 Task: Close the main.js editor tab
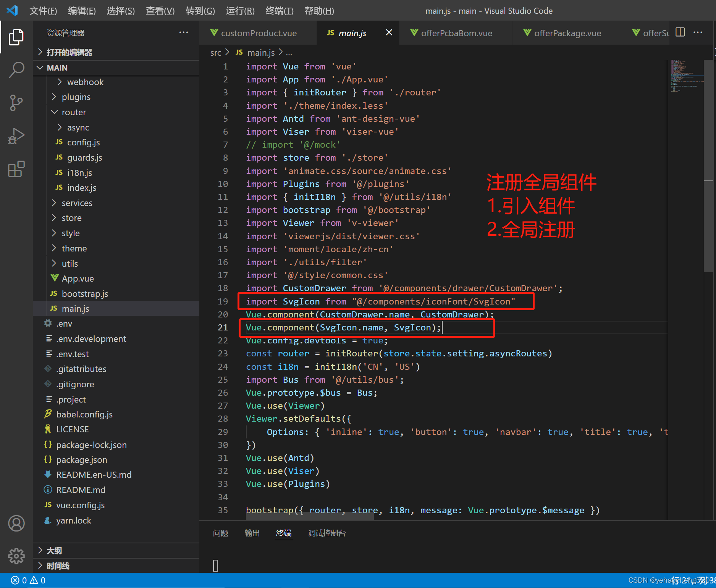[x=389, y=32]
